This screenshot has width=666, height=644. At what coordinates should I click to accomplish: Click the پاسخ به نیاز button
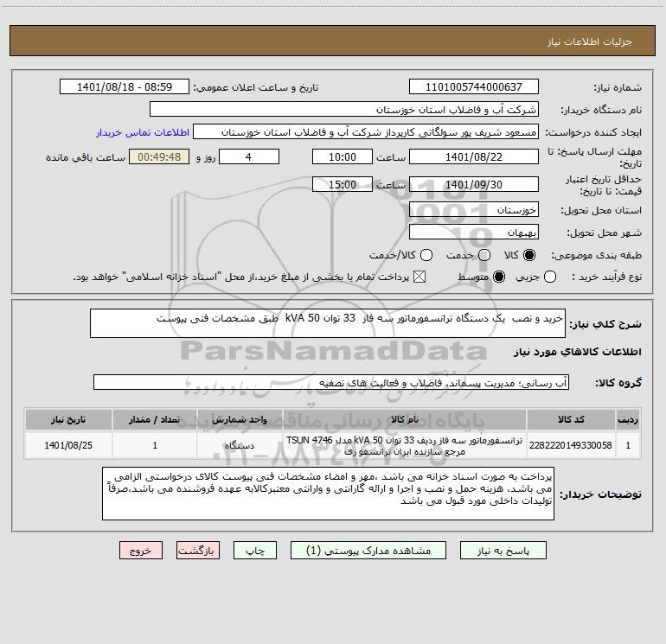pos(503,551)
